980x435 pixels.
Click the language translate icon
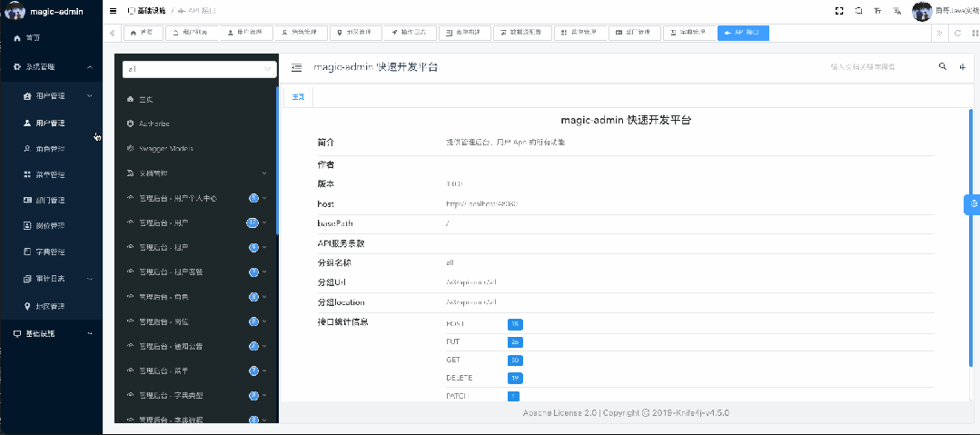click(896, 10)
